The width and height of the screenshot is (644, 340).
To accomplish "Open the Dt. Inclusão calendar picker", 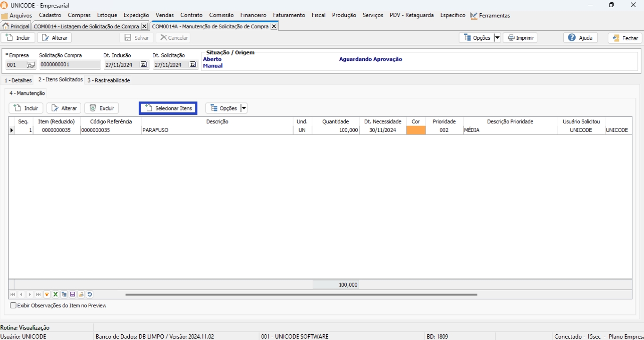I will (144, 65).
